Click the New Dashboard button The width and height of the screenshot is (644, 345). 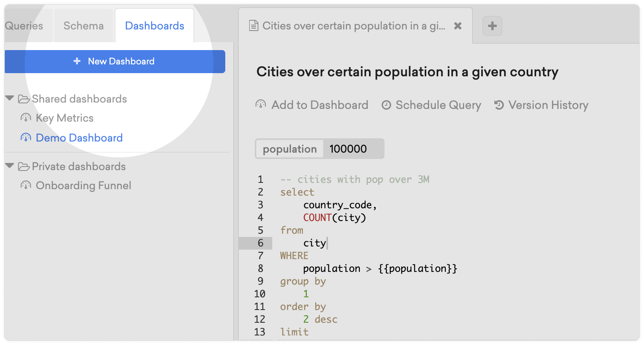coord(115,62)
